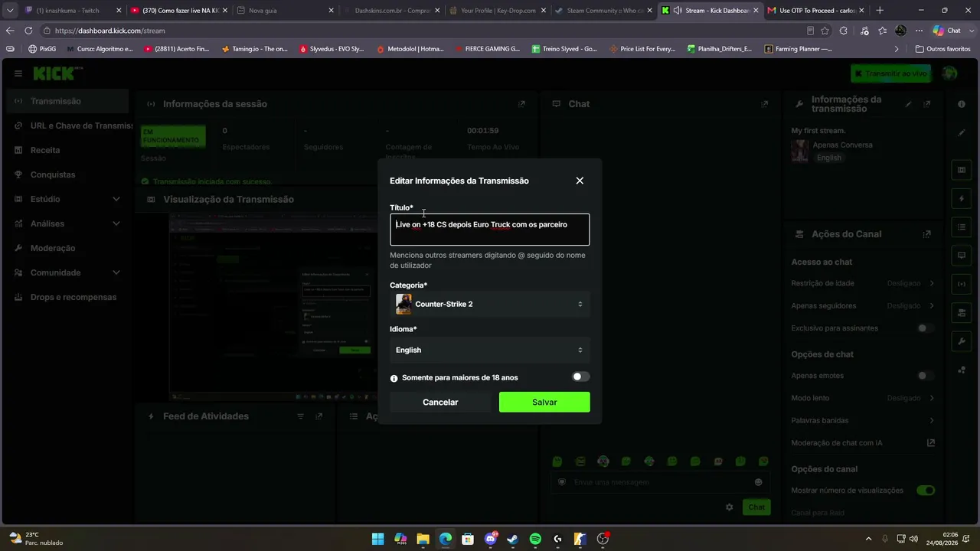Click the info icon in right rail
The image size is (980, 551).
962,104
